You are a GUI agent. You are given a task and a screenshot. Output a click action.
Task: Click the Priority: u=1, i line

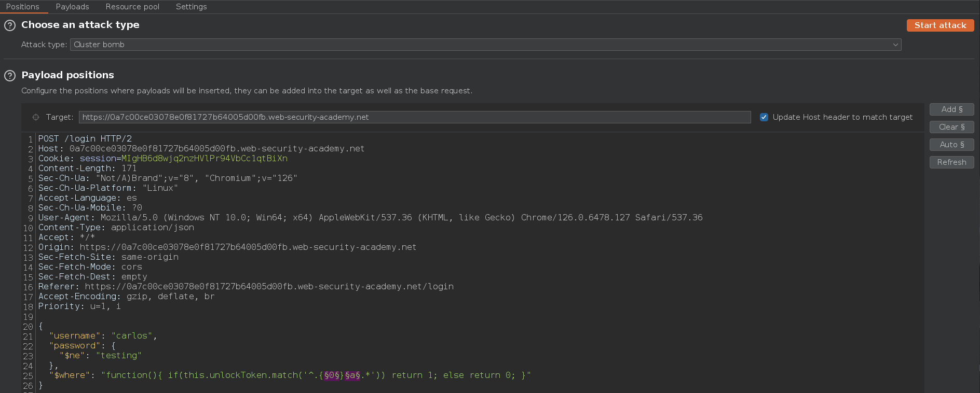(79, 306)
